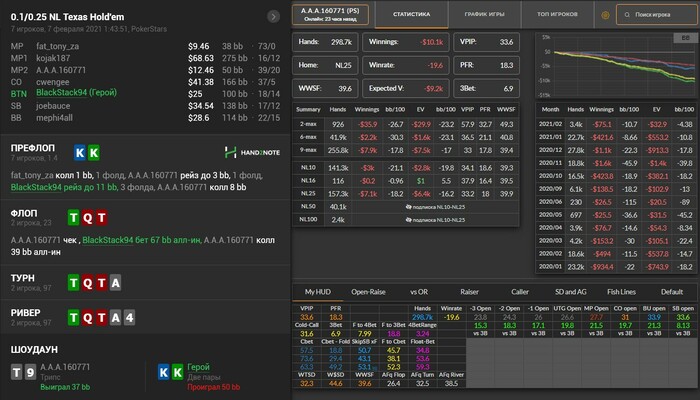Click the 9-max summary row
The image size is (700, 400).
click(x=406, y=150)
